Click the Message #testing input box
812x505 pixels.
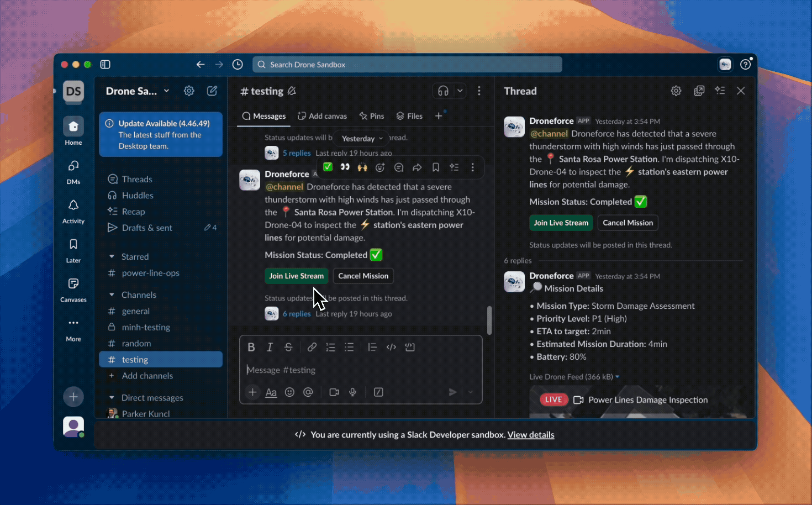360,370
